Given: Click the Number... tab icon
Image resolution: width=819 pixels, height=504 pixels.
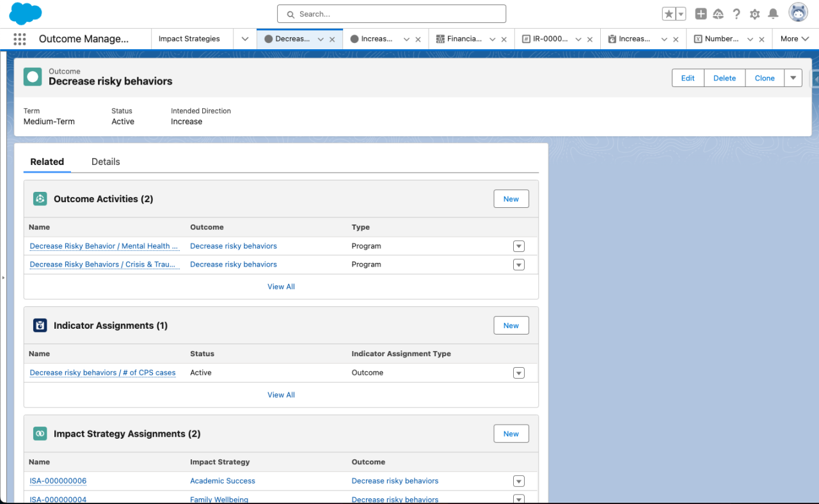Looking at the screenshot, I should pyautogui.click(x=698, y=39).
